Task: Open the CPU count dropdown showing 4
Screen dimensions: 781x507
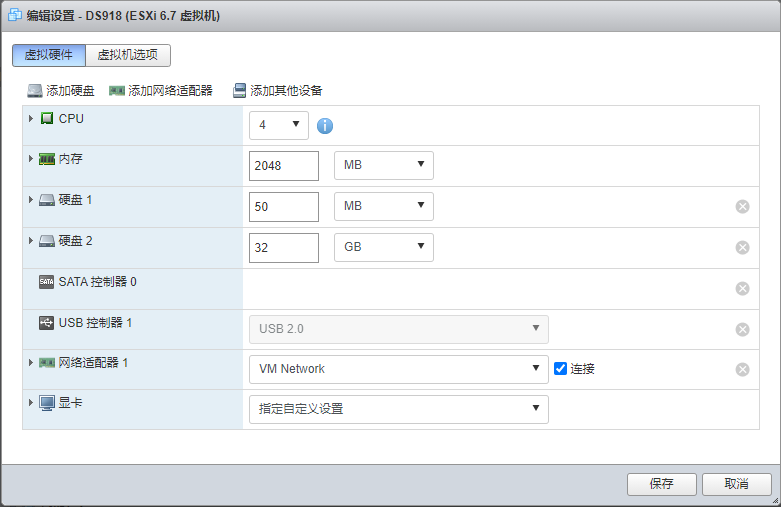Action: click(x=279, y=125)
